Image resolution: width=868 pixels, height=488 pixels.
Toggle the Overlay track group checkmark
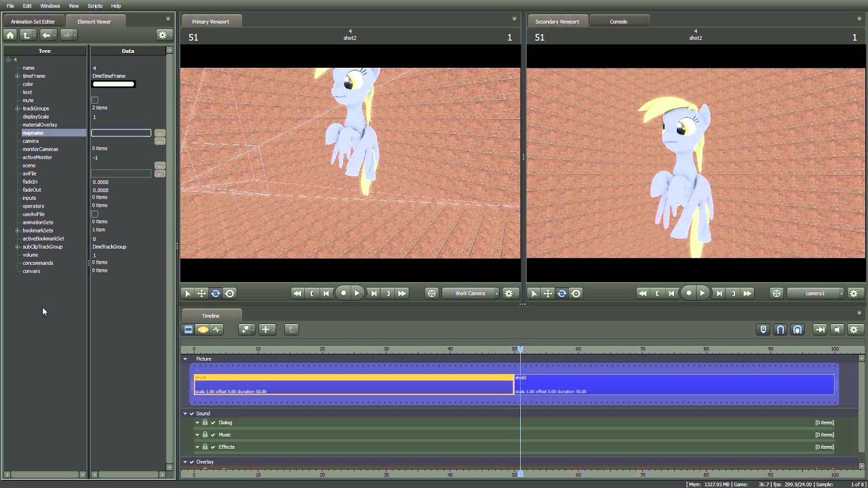click(x=192, y=462)
